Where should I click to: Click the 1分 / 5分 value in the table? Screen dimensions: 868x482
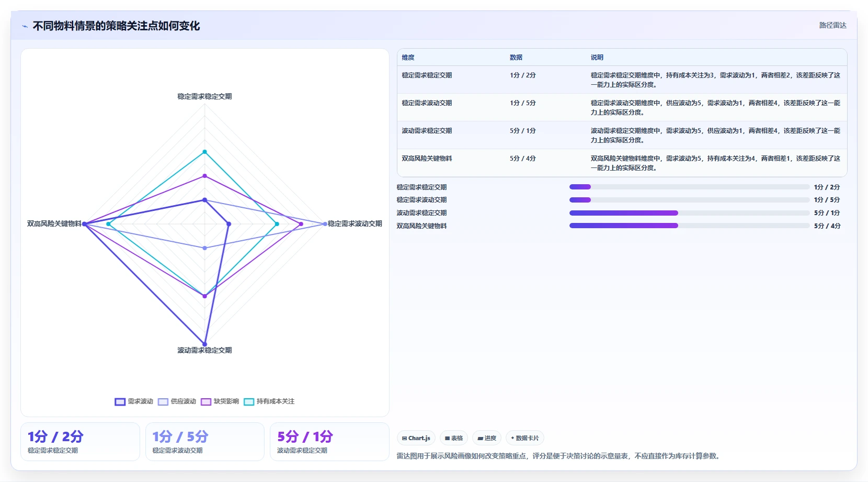[523, 103]
